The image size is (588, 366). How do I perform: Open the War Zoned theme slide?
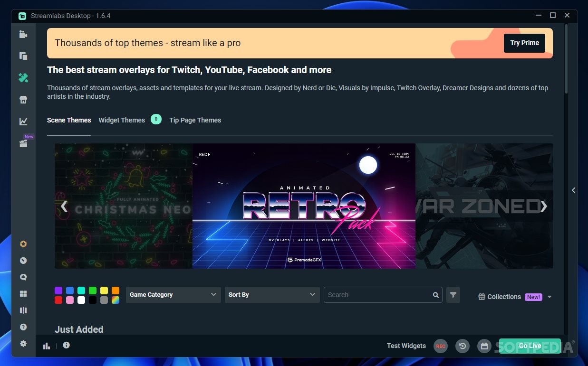pos(484,206)
